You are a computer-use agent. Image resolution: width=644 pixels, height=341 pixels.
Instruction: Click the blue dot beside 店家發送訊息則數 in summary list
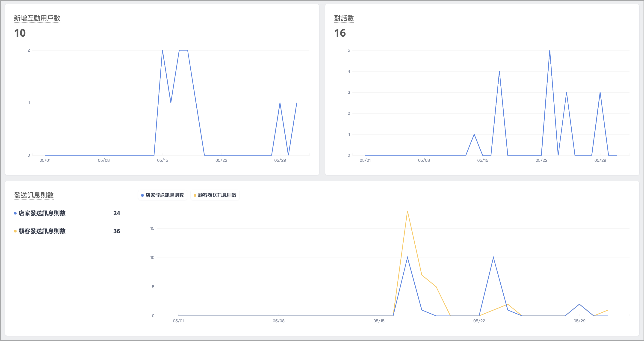click(15, 213)
